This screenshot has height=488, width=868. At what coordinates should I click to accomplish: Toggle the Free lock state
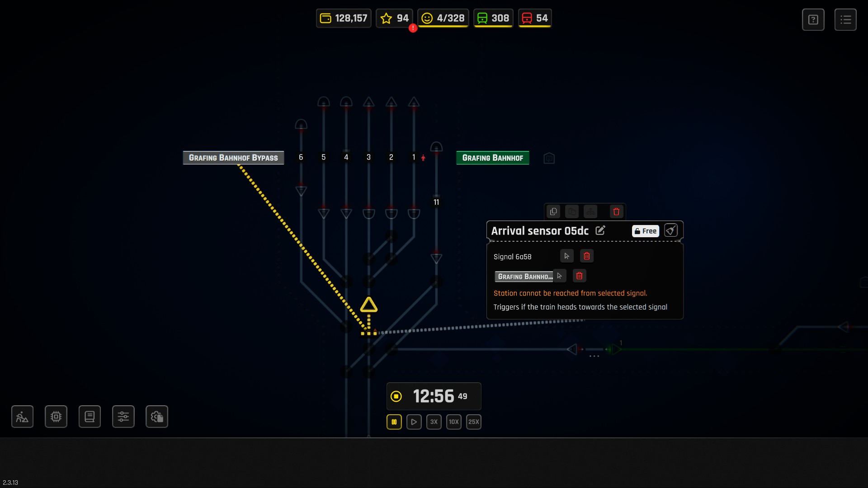click(645, 231)
